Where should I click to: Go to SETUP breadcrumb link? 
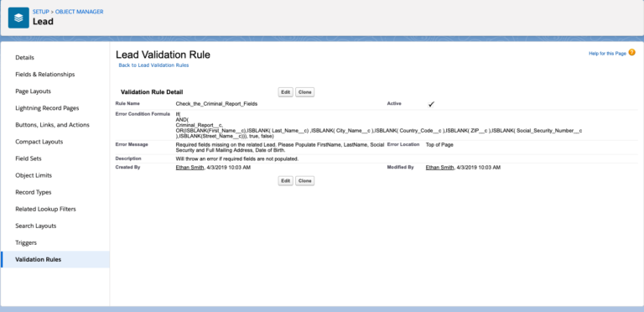40,12
